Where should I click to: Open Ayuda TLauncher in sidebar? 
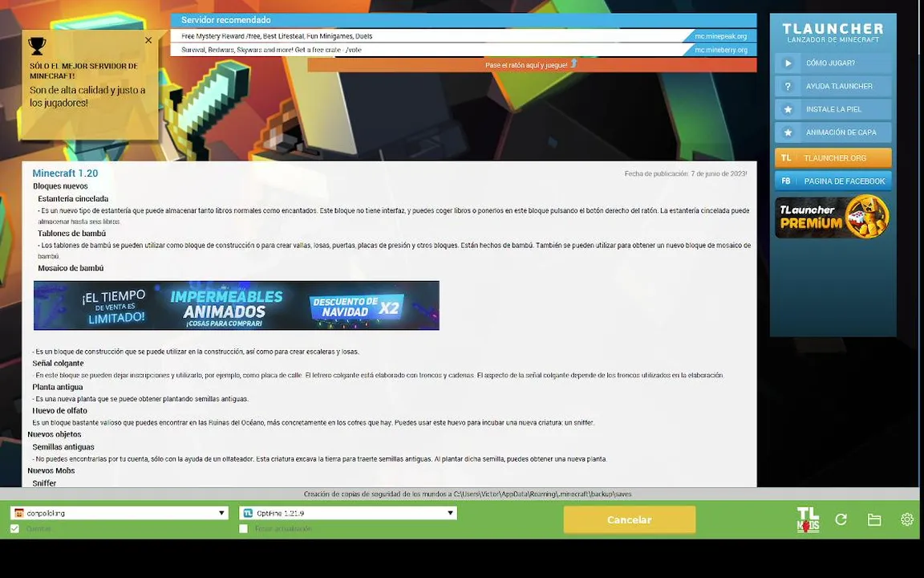[833, 86]
